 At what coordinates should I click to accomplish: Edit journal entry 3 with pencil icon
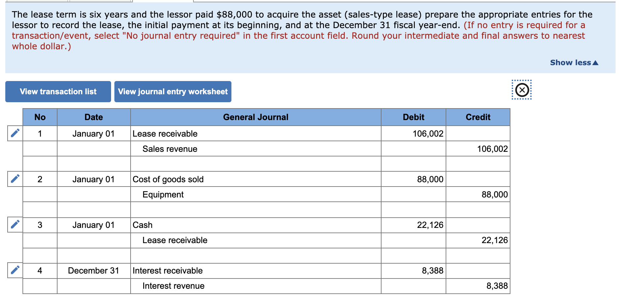(x=15, y=225)
